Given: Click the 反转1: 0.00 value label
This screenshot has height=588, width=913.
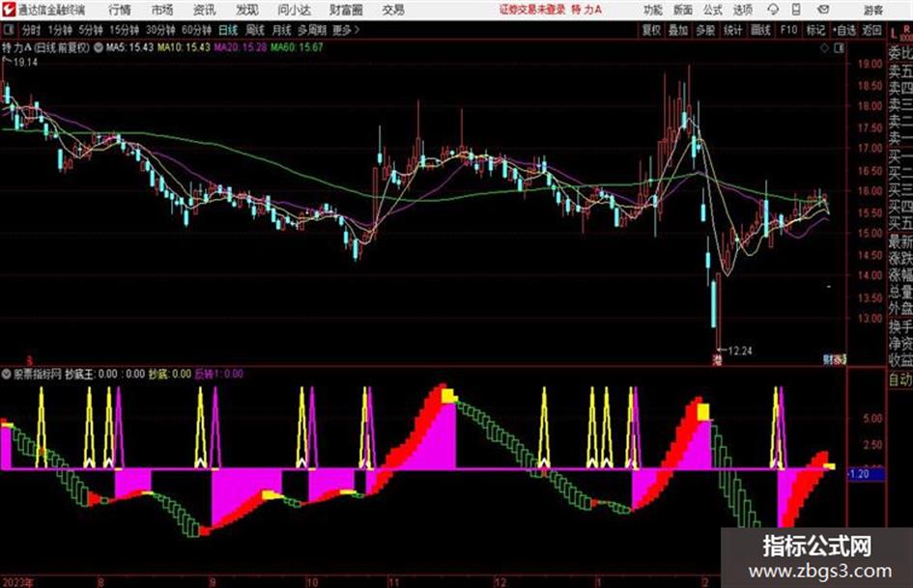Looking at the screenshot, I should click(219, 374).
